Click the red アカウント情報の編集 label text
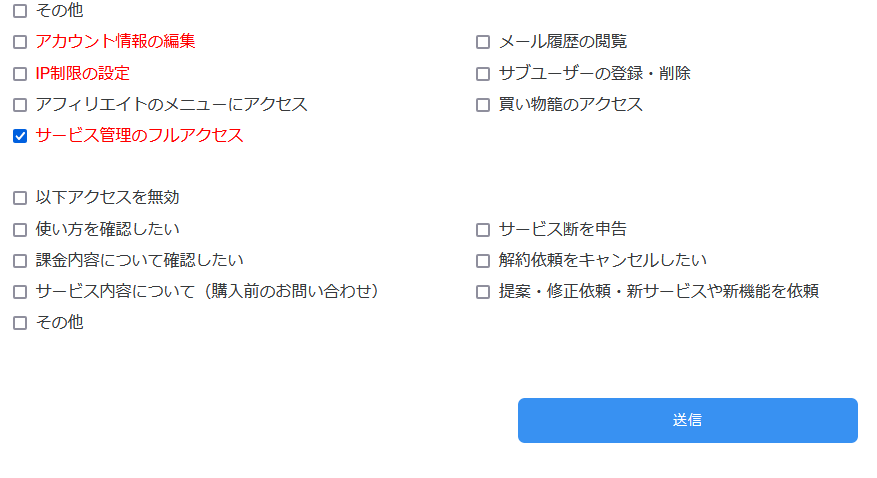The image size is (877, 478). coord(115,42)
